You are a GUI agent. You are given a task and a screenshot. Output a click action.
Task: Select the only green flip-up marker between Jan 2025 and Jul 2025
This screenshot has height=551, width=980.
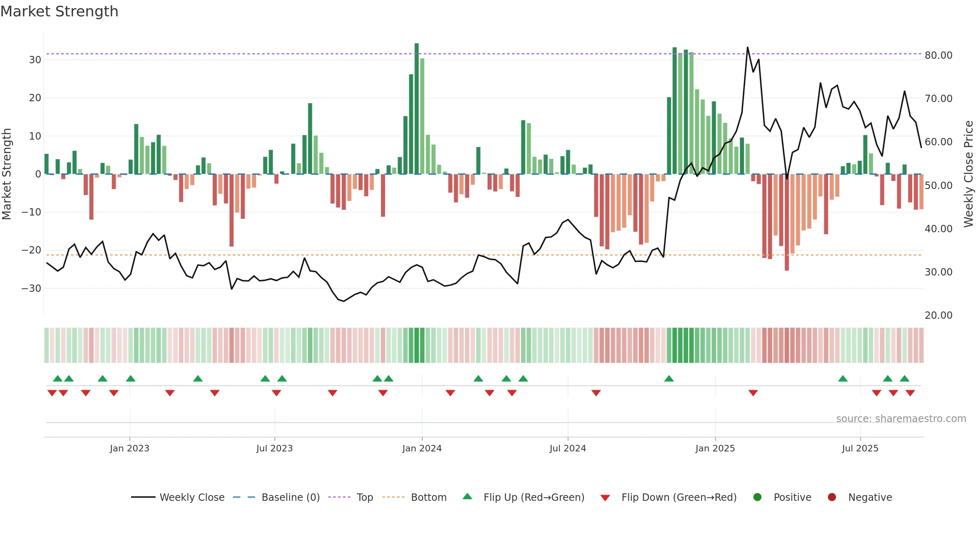point(843,378)
